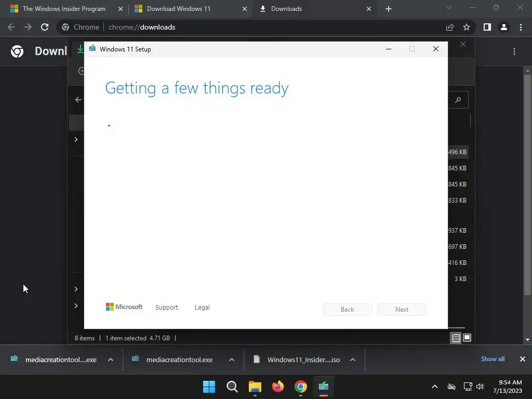The image size is (532, 399).
Task: Click the Chrome logo on the Downloads page
Action: pyautogui.click(x=17, y=51)
